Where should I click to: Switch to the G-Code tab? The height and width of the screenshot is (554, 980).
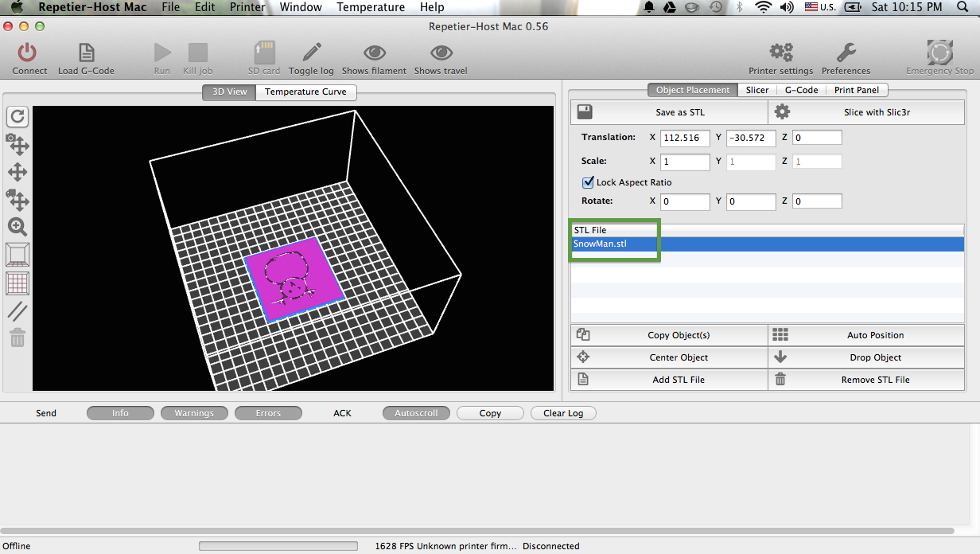(x=801, y=90)
